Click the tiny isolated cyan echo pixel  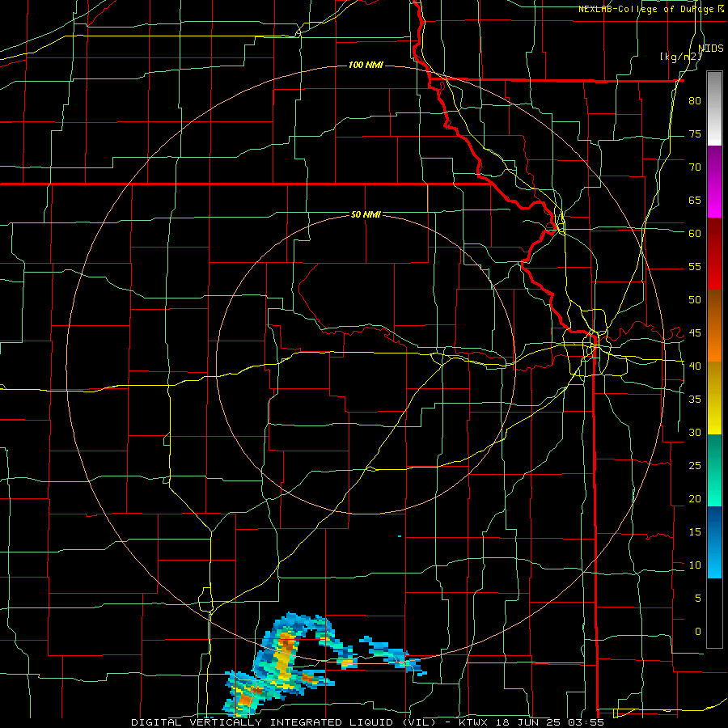pos(400,536)
